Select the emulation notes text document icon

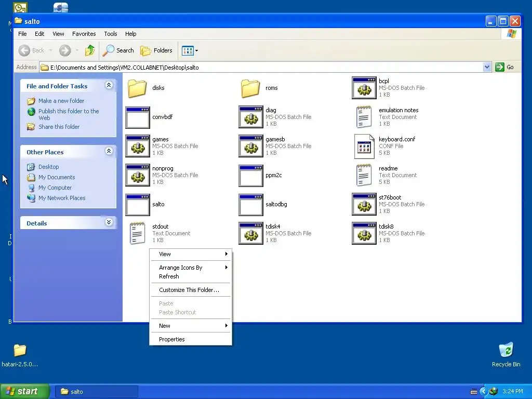pos(364,117)
